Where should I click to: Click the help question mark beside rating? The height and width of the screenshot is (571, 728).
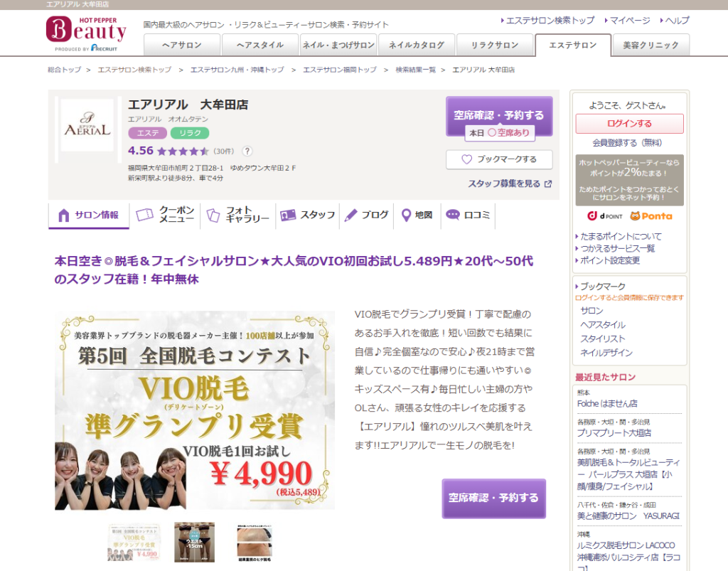coord(247,151)
